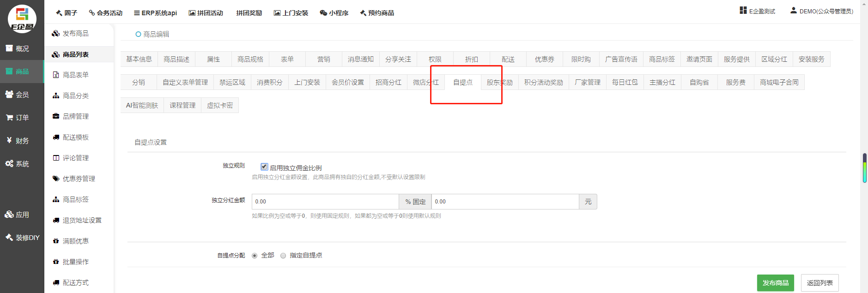Viewport: 868px width, 293px height.
Task: Open the 订单 shopping cart icon
Action: coord(9,118)
